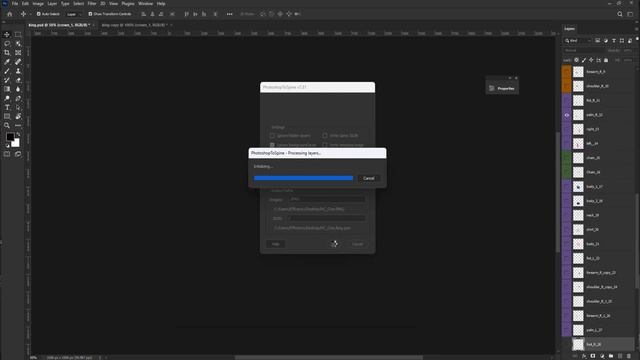Click the Layers panel vertical scrollbar
640x360 pixels.
[x=637, y=241]
